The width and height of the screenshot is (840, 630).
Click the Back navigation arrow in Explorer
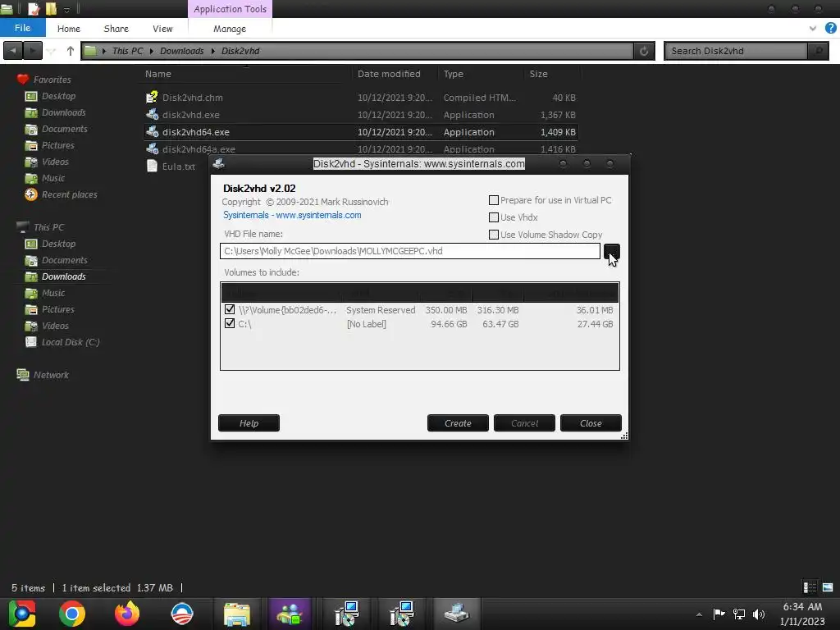(13, 51)
